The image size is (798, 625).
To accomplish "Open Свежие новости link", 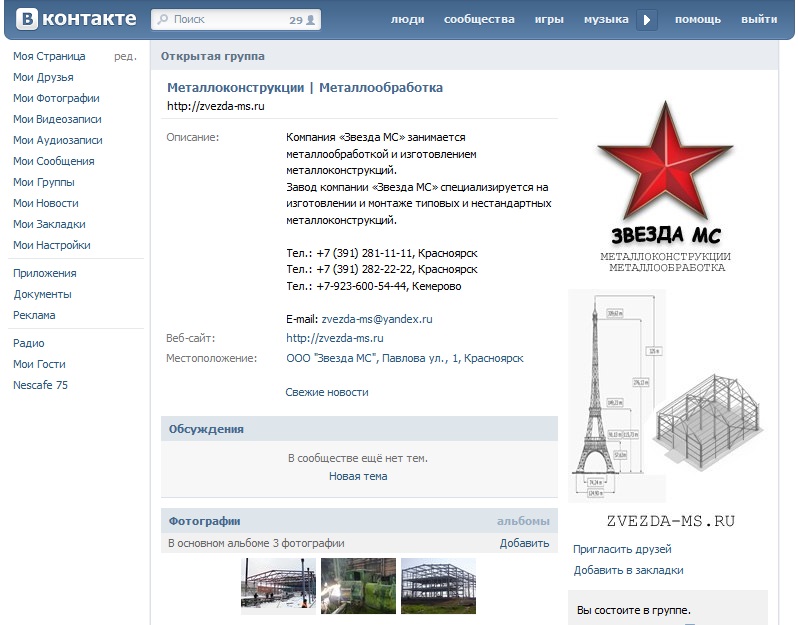I will [x=327, y=392].
